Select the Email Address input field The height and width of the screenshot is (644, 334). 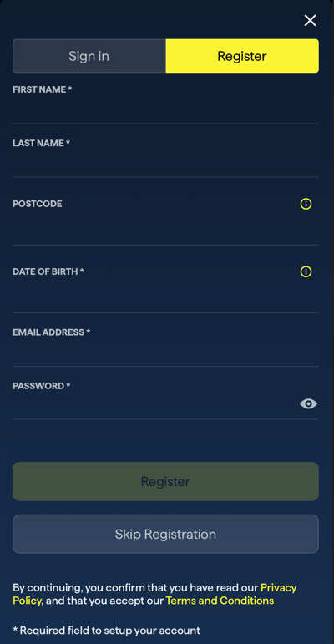pyautogui.click(x=165, y=353)
